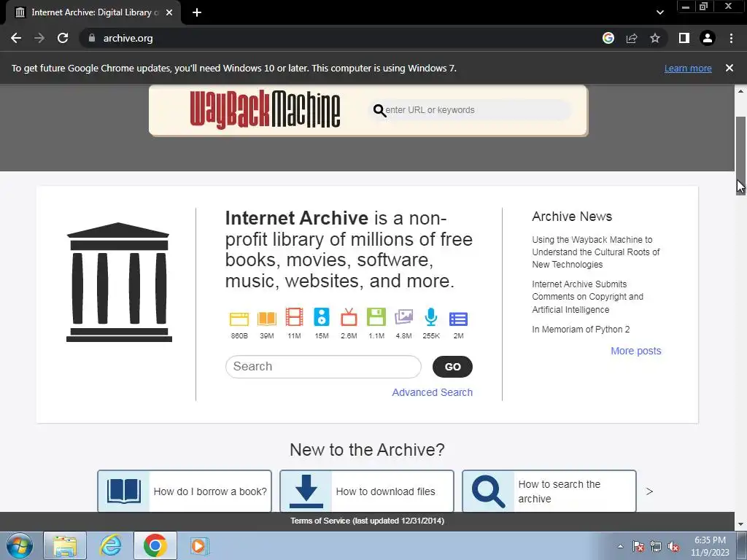The image size is (747, 560).
Task: Open 'Using the Wayback Machine' news post
Action: tap(596, 252)
